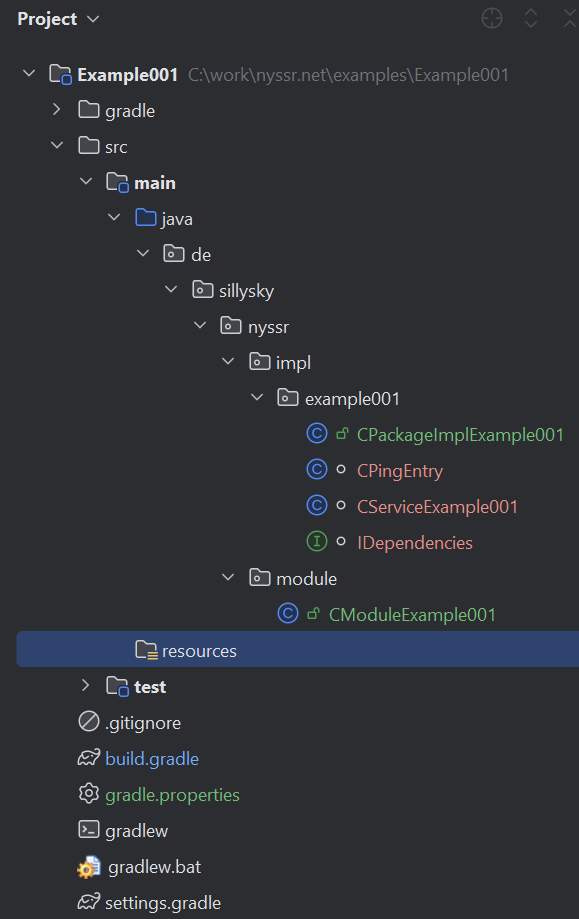This screenshot has width=579, height=919.
Task: Expand the test folder chevron
Action: (x=85, y=685)
